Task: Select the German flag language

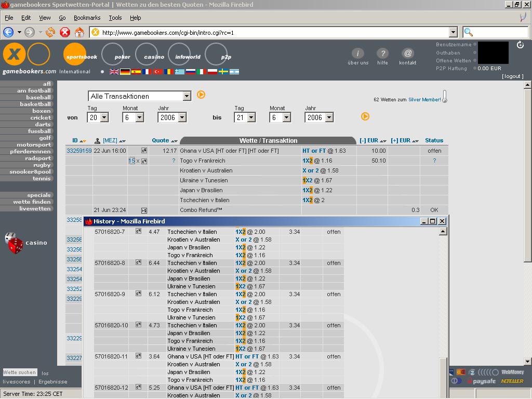Action: (x=125, y=72)
